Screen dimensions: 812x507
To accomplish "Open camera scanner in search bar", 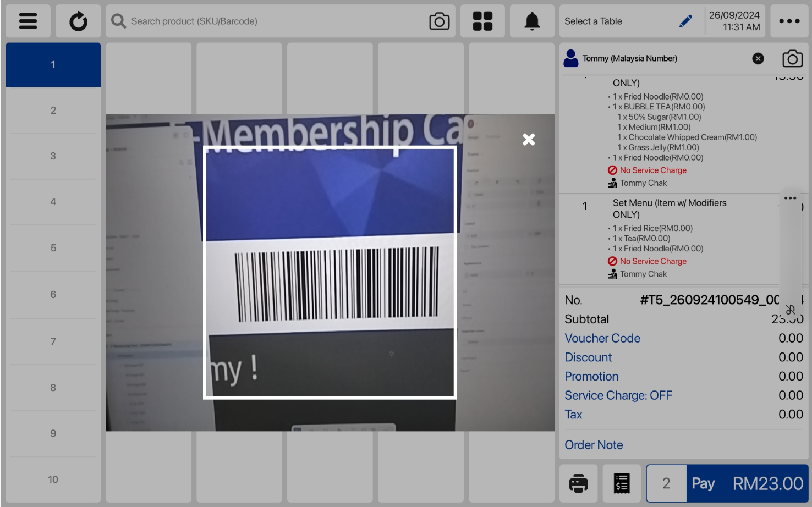I will click(x=439, y=21).
